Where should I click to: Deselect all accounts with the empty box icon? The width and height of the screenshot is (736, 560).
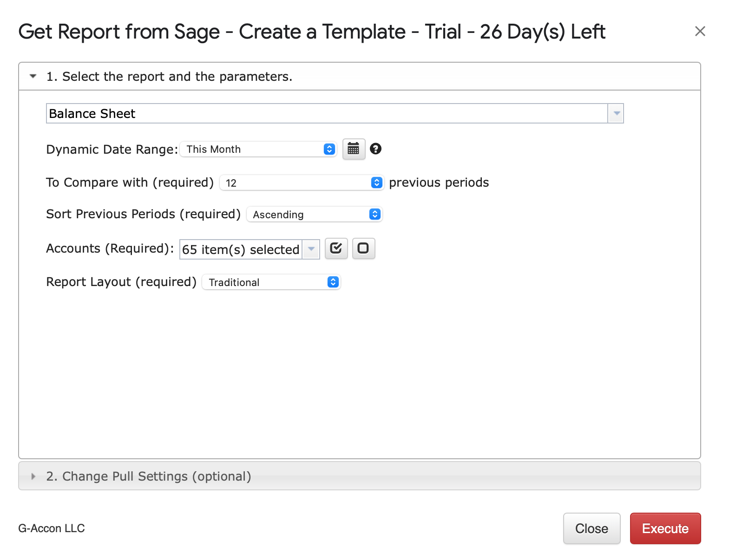pyautogui.click(x=363, y=248)
